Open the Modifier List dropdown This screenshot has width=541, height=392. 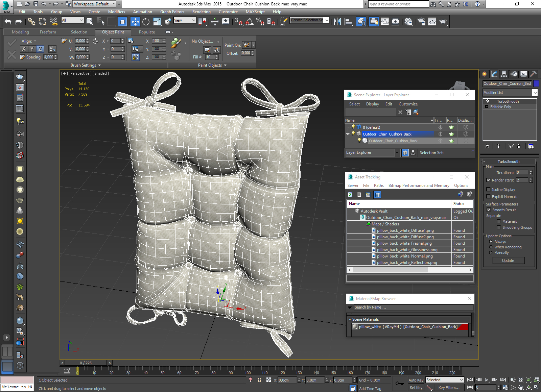[510, 93]
